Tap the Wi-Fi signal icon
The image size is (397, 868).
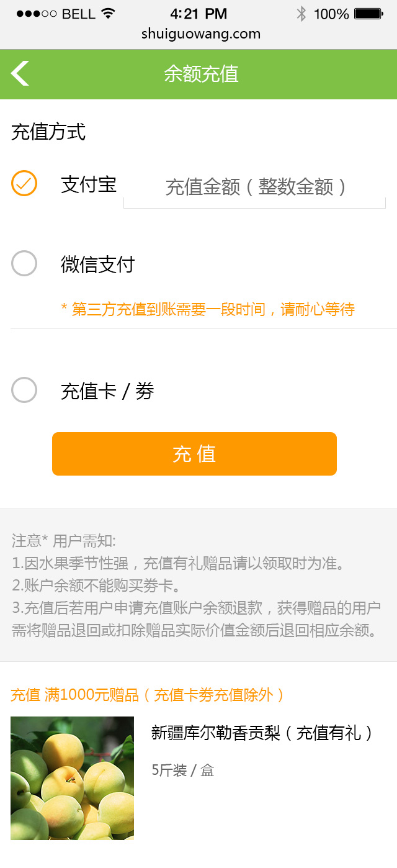(x=109, y=14)
